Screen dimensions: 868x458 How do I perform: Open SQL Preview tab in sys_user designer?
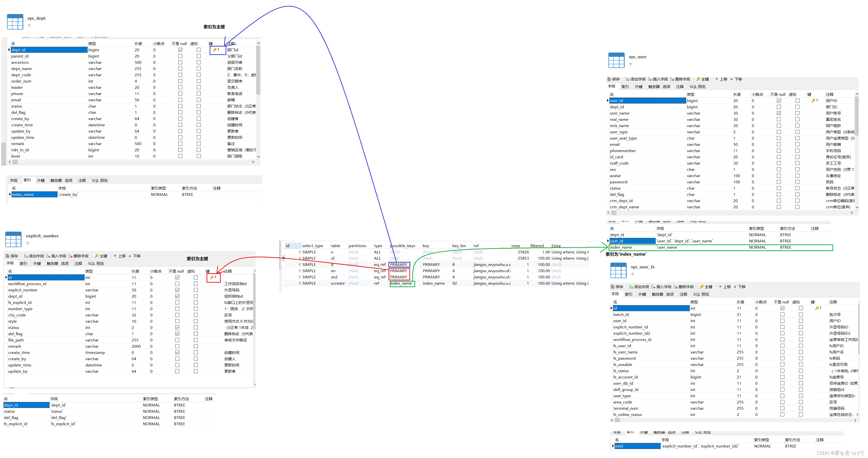(x=697, y=87)
